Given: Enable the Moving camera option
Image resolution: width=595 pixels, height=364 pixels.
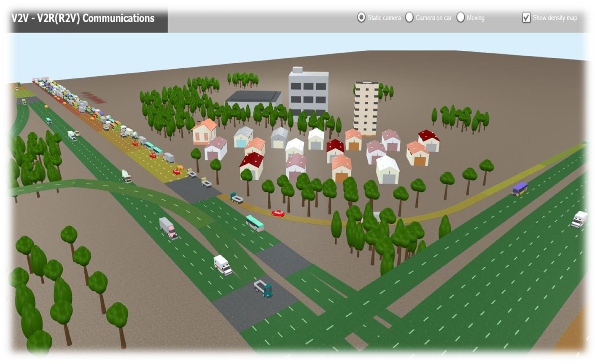Looking at the screenshot, I should (x=461, y=17).
